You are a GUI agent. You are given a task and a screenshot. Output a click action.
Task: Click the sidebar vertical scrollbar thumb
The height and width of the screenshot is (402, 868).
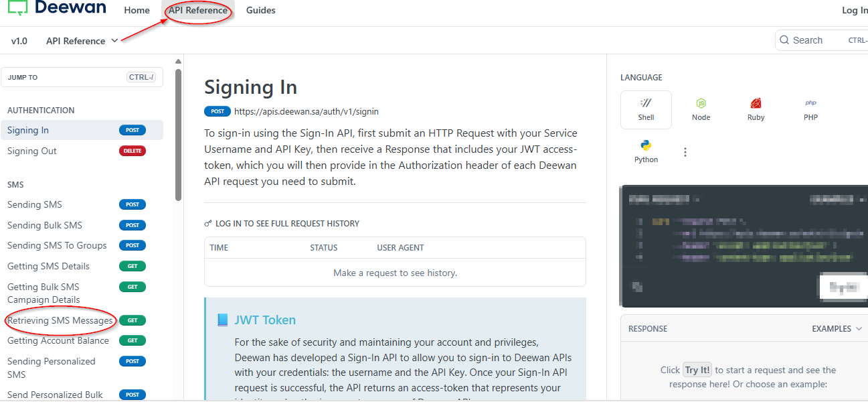178,134
